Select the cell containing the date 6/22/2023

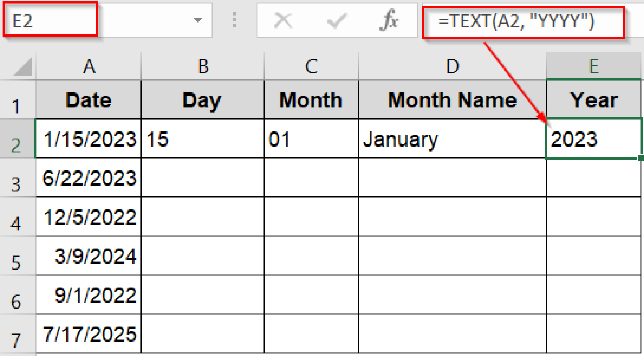(88, 178)
